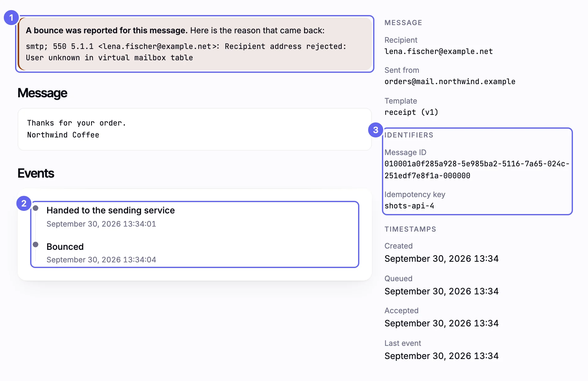Click the 'MESSAGE' sidebar heading
Screen dimensions: 588x381
(403, 23)
